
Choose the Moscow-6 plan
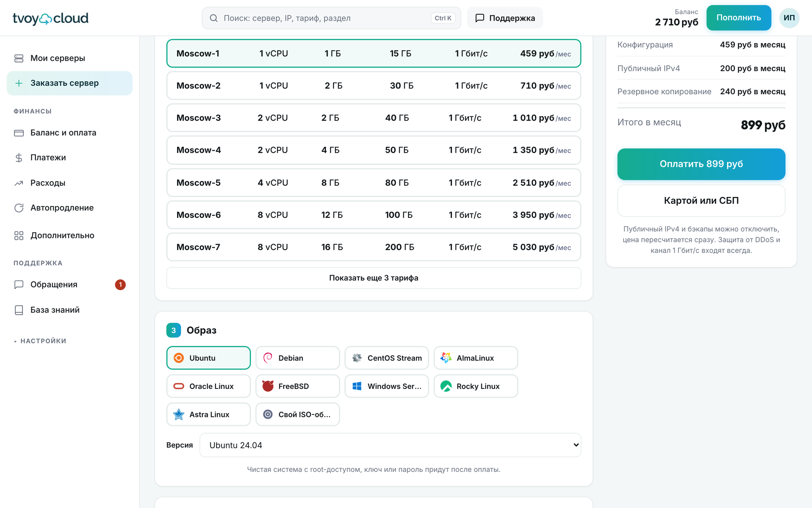[374, 215]
